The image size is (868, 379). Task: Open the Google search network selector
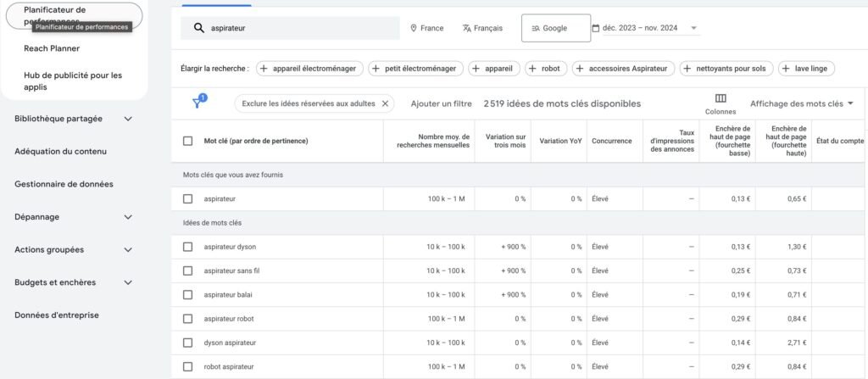coord(556,28)
